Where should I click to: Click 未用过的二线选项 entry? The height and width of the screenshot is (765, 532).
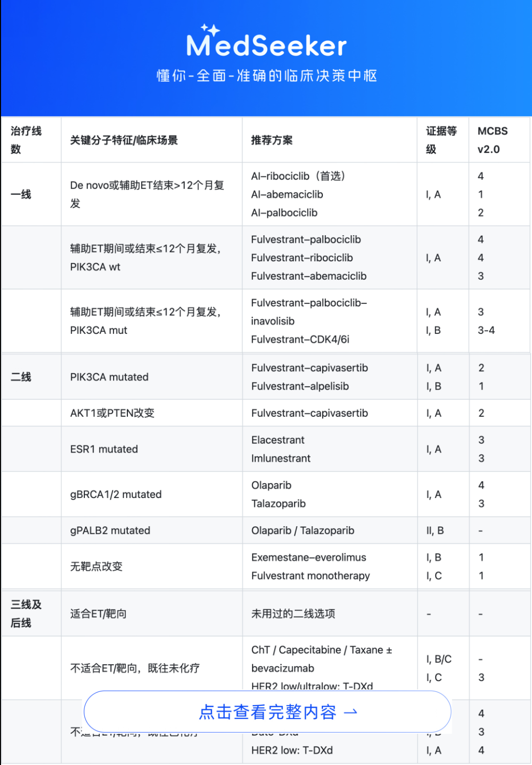pyautogui.click(x=293, y=614)
